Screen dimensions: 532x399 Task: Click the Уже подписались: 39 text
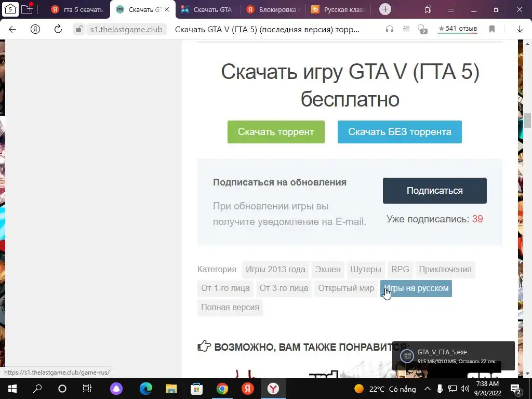point(435,219)
